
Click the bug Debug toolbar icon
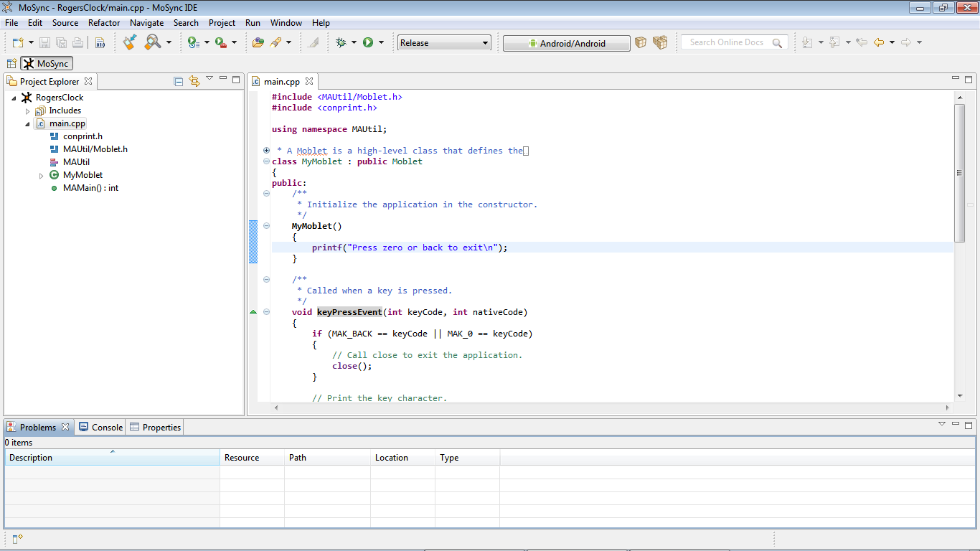click(341, 43)
